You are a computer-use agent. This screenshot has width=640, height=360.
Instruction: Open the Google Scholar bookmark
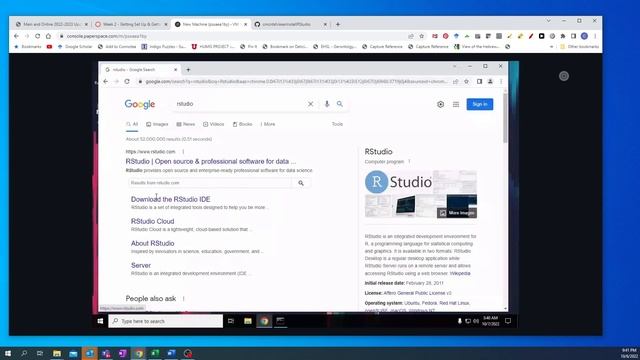coord(75,47)
